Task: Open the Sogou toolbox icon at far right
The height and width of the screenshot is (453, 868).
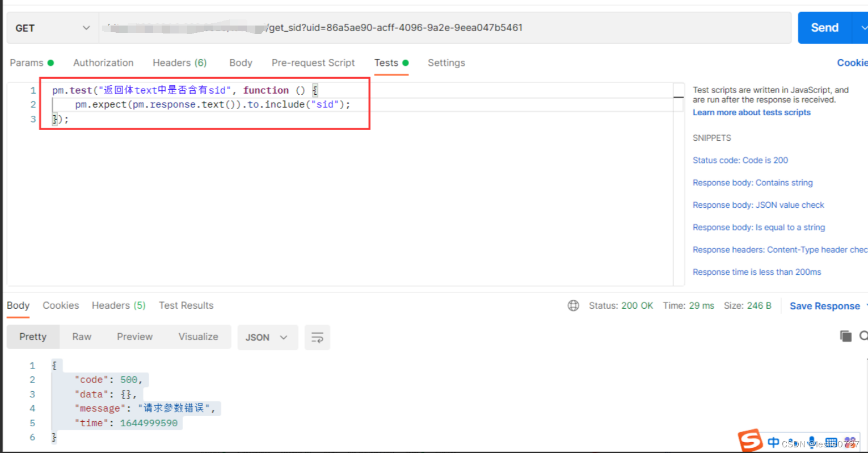Action: tap(850, 443)
